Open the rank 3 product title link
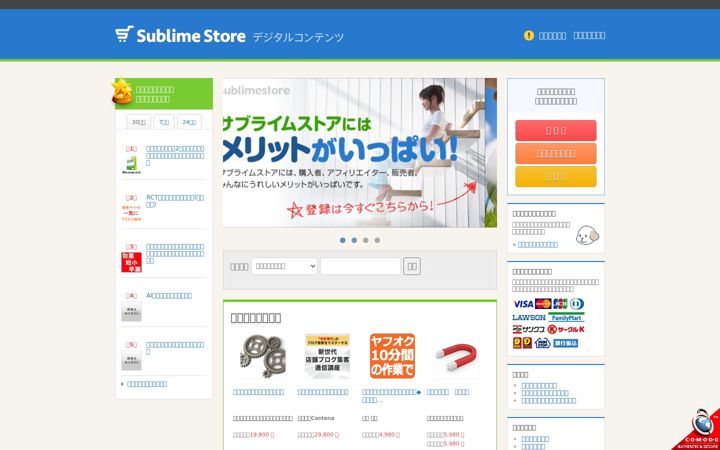720x450 pixels. [175, 253]
